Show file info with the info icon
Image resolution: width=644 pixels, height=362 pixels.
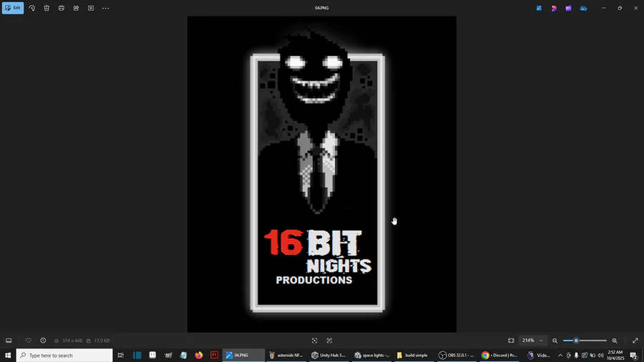pyautogui.click(x=43, y=341)
